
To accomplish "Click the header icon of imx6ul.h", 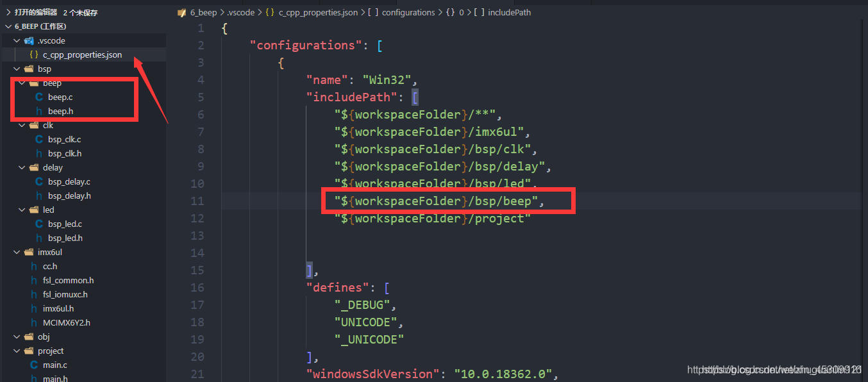I will [34, 308].
